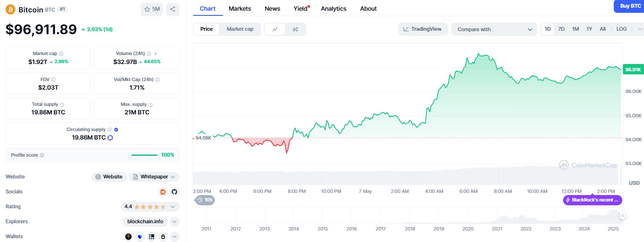644x242 pixels.
Task: Switch chart to Market cap view
Action: pyautogui.click(x=240, y=29)
